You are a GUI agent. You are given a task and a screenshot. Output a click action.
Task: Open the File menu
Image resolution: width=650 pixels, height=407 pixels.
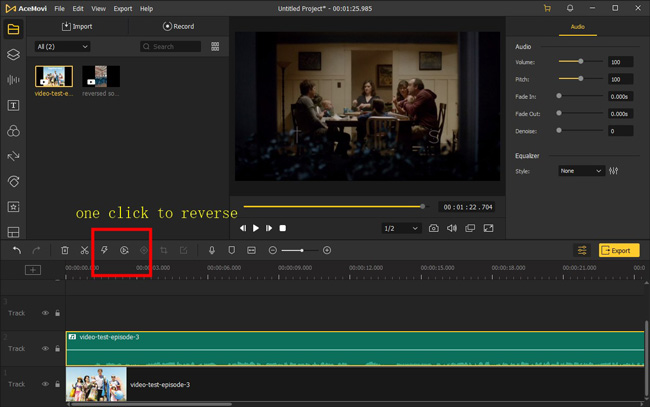pos(60,8)
